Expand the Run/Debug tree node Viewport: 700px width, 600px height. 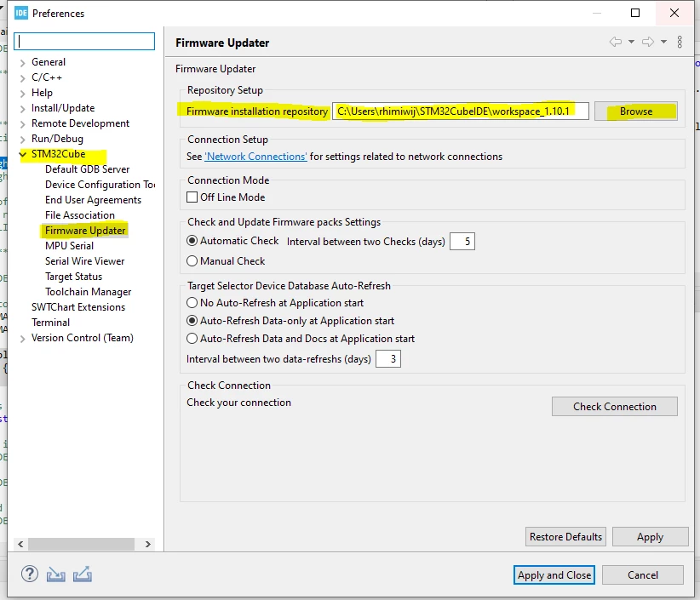point(23,140)
